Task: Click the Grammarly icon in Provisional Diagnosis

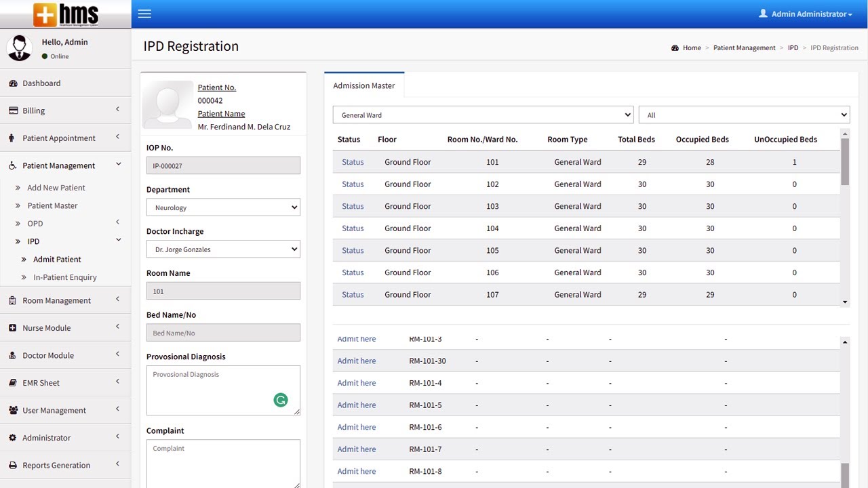Action: (281, 400)
